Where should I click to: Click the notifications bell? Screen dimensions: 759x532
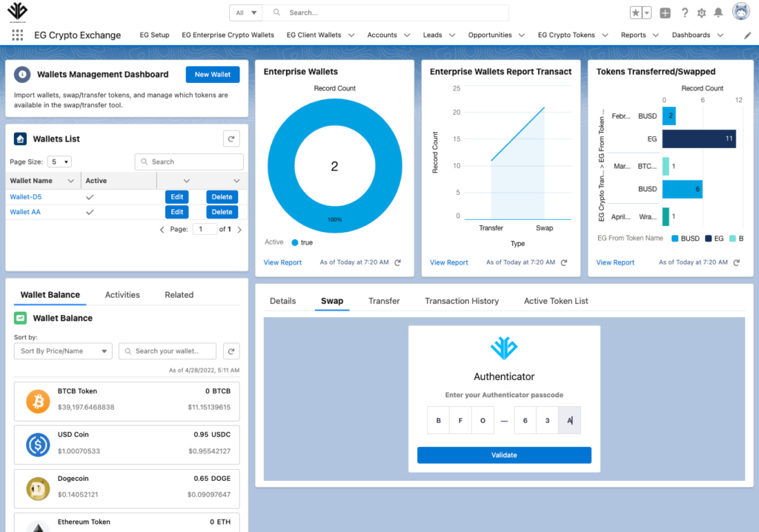719,12
